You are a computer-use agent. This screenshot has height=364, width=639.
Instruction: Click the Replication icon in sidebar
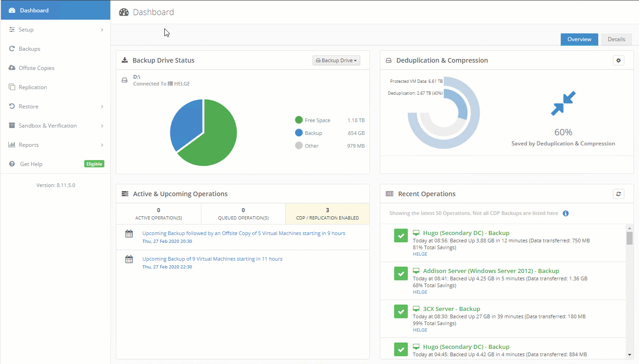[12, 87]
